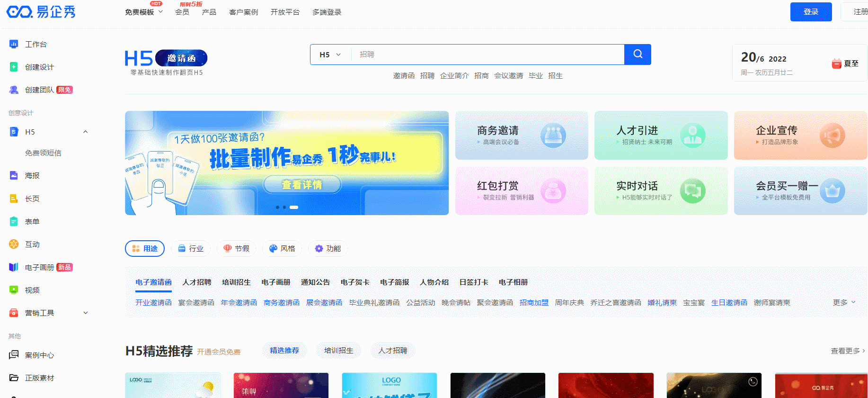Open the 电子画册 book icon

(x=14, y=267)
